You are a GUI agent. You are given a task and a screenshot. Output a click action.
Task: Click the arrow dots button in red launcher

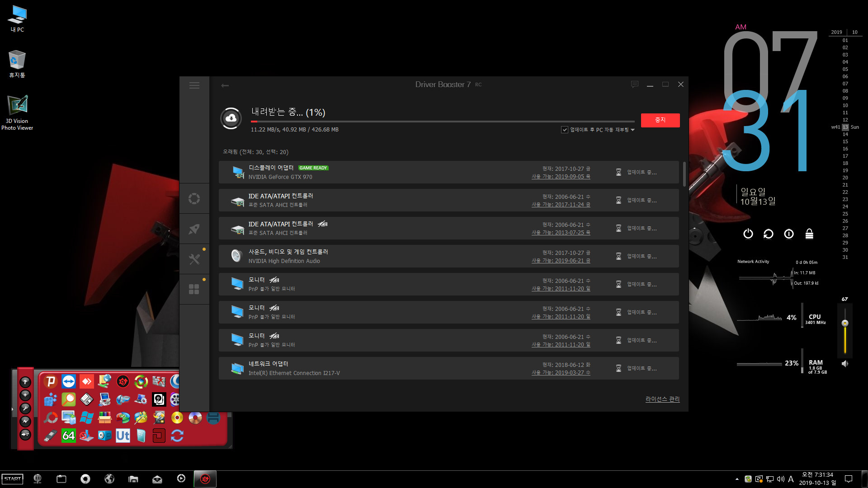(25, 434)
